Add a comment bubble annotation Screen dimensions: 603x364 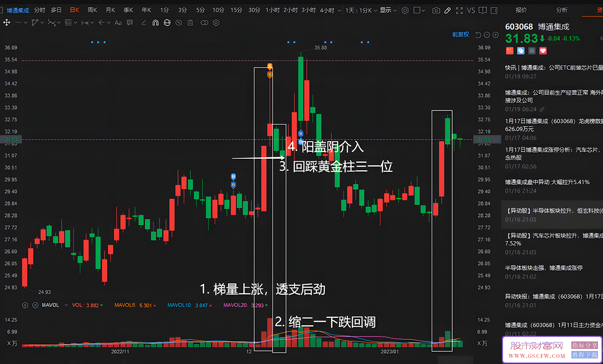[x=130, y=22]
